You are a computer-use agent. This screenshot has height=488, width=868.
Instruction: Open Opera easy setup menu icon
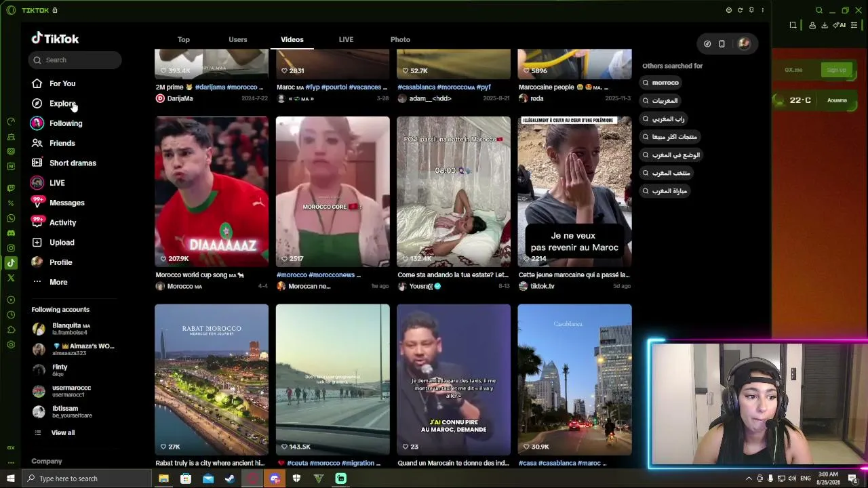click(x=854, y=25)
